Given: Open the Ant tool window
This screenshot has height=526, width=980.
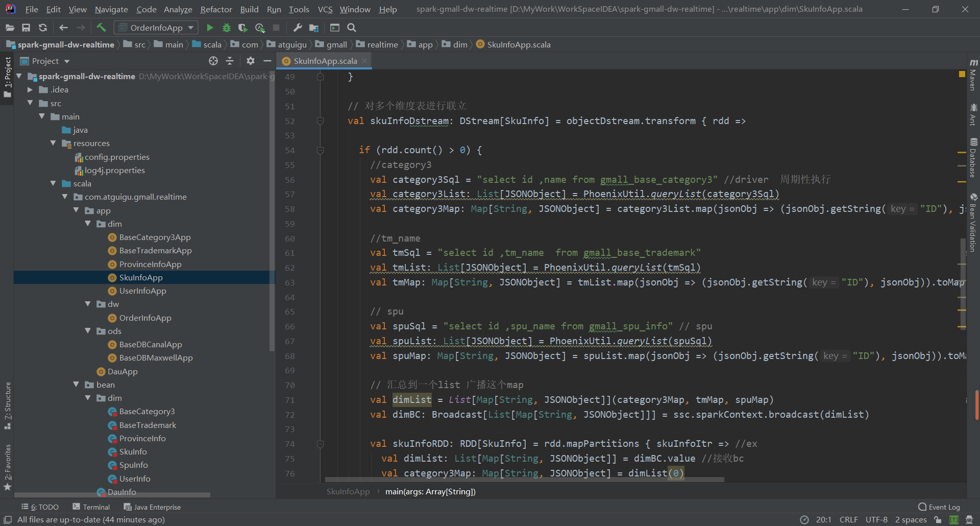Looking at the screenshot, I should tap(973, 114).
